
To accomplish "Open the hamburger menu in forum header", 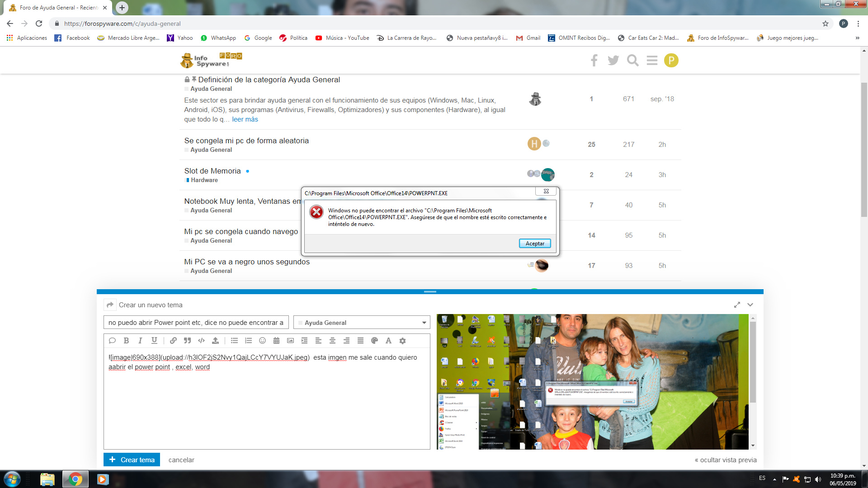I will [652, 61].
